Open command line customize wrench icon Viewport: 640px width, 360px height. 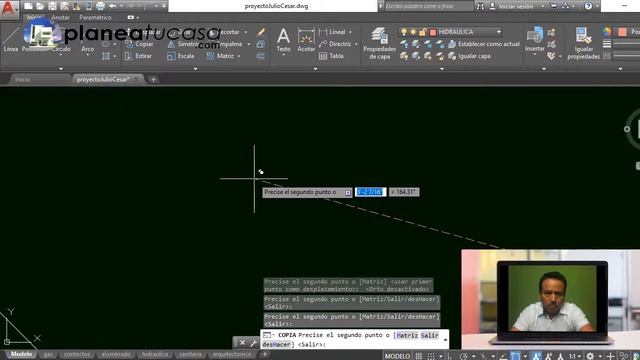(x=253, y=343)
